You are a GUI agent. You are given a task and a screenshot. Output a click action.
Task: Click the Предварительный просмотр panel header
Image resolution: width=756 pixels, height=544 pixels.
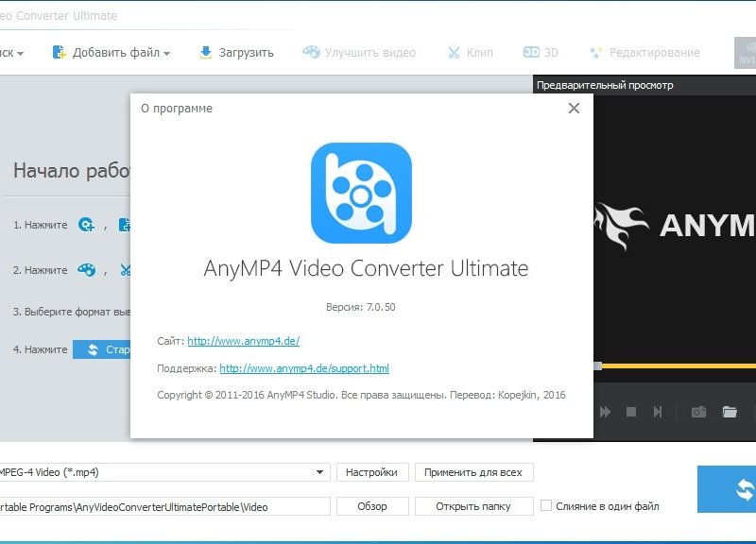pos(605,85)
